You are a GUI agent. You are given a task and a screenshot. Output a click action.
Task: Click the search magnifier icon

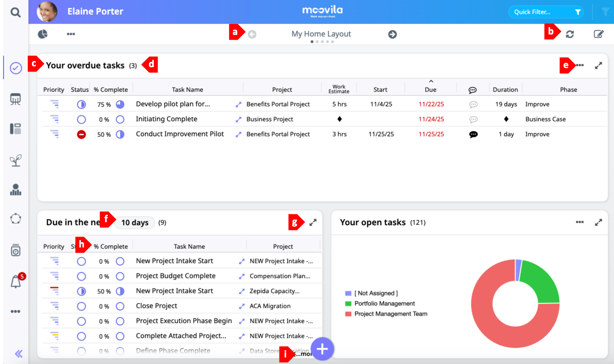(x=16, y=12)
